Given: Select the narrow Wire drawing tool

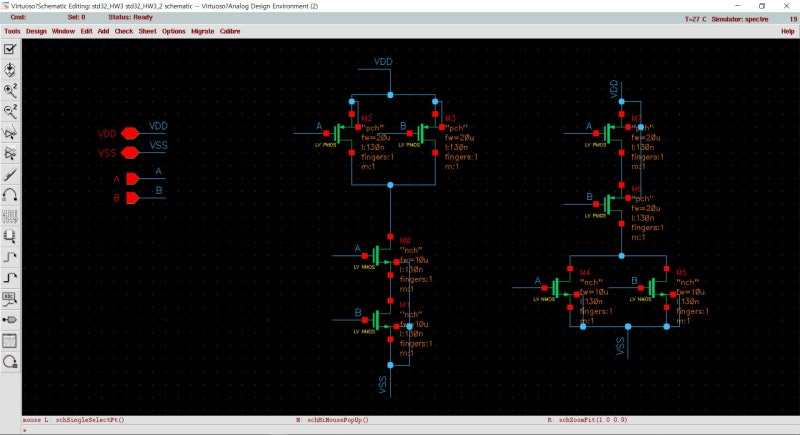Looking at the screenshot, I should (10, 257).
